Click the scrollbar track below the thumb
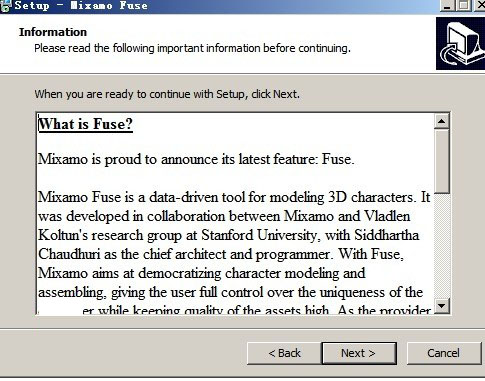This screenshot has height=381, width=485. coord(442,246)
